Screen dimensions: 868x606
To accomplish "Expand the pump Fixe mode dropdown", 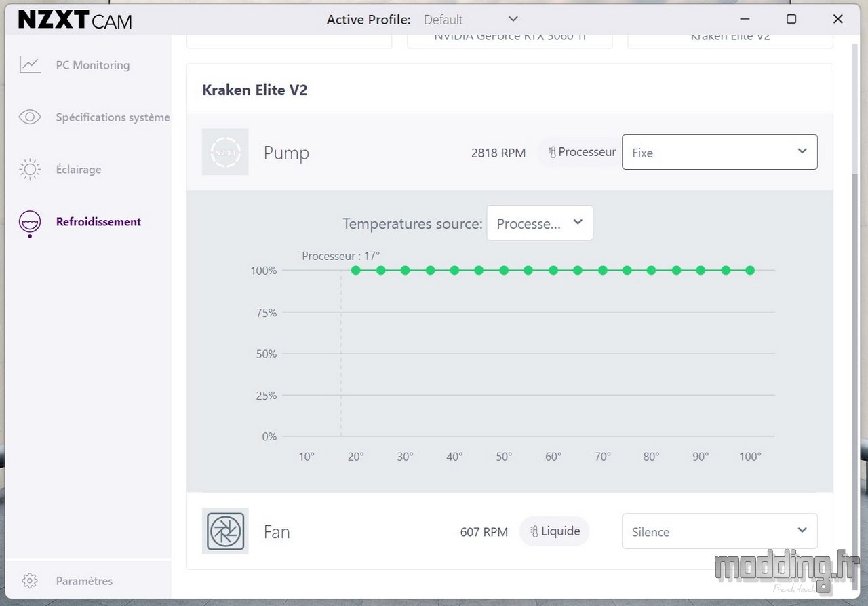I will tap(719, 152).
